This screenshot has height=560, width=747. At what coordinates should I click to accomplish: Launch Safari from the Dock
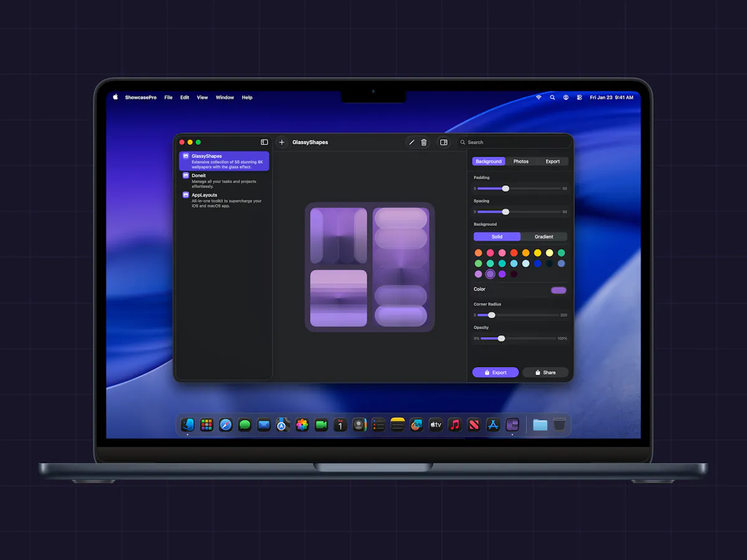click(226, 424)
